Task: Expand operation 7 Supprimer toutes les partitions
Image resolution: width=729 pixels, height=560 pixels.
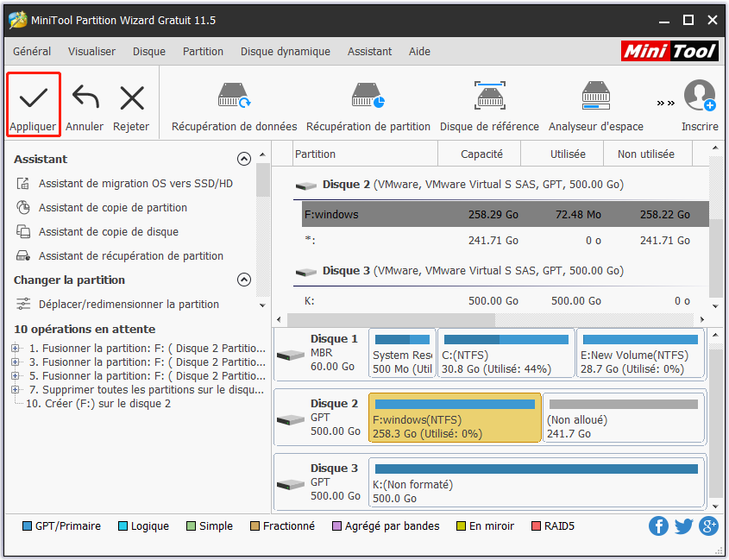Action: [16, 389]
